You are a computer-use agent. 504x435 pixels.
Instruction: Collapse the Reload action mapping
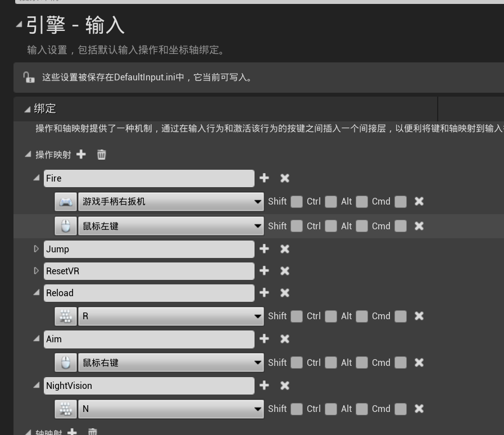pos(37,292)
